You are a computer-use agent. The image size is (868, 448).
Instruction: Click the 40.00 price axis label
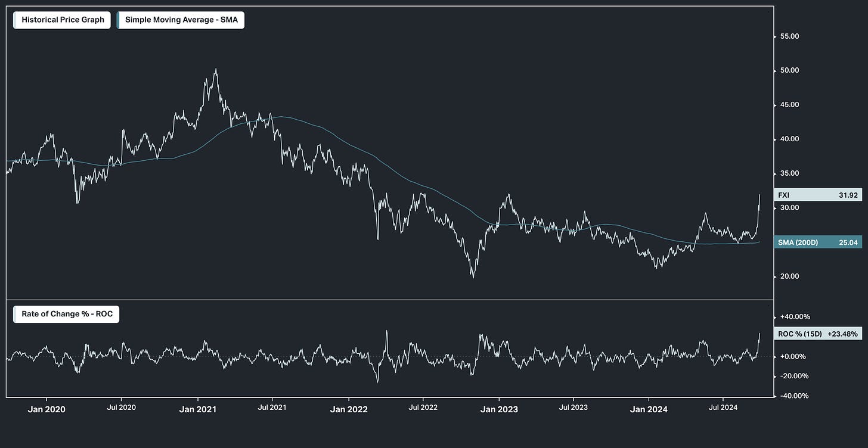coord(790,139)
